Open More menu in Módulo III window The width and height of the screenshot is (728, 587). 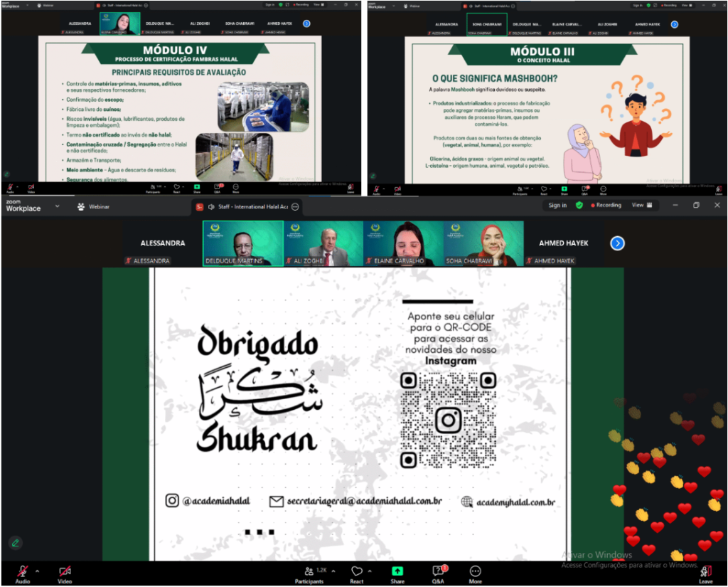tap(603, 190)
